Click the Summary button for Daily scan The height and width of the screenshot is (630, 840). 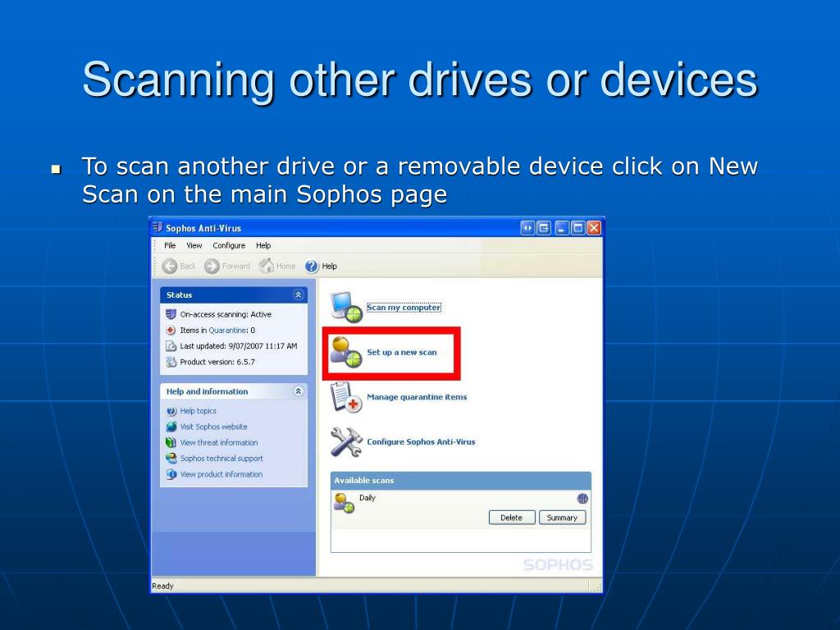pos(562,518)
